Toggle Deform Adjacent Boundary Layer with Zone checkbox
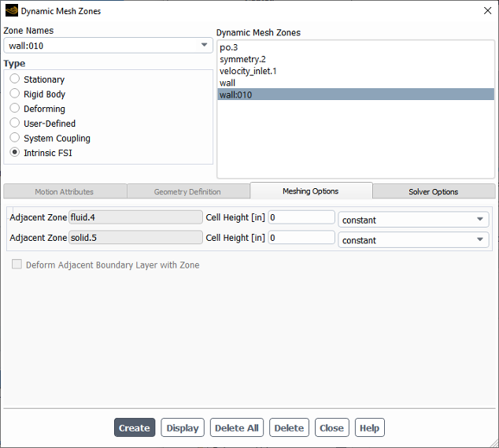Screen dimensions: 499x448 tap(17, 265)
